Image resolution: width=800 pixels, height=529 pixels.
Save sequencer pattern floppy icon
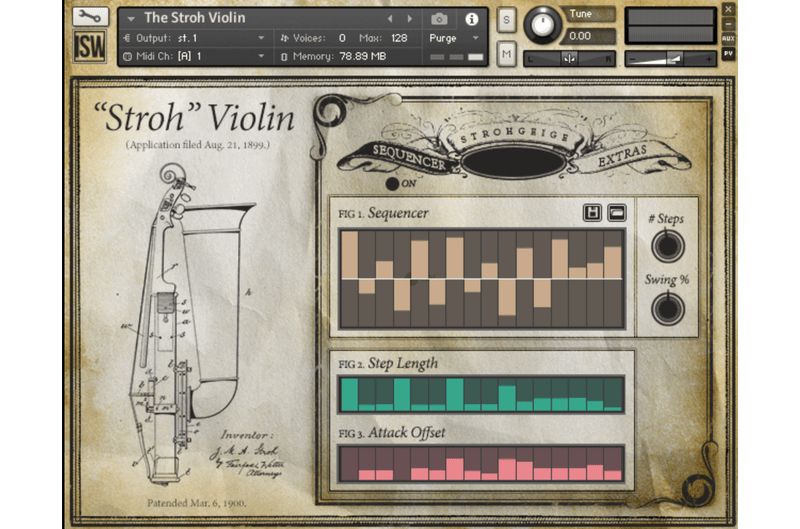pos(592,213)
